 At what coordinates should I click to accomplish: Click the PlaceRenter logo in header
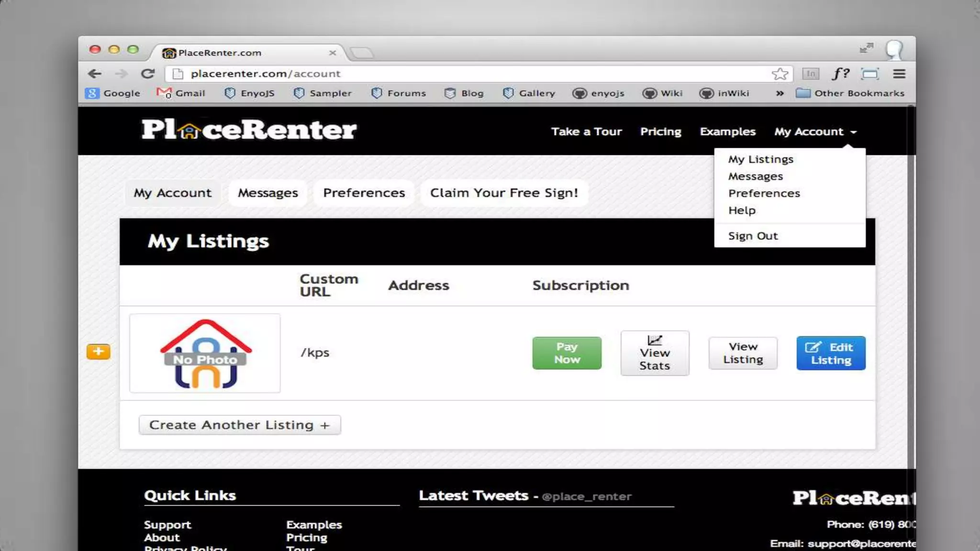(249, 130)
